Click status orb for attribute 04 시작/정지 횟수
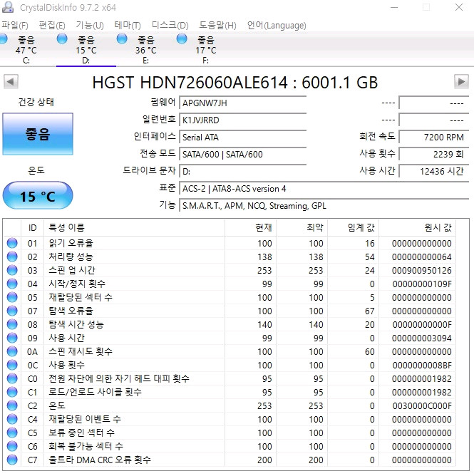Screen dimensions: 474x476 pyautogui.click(x=12, y=284)
